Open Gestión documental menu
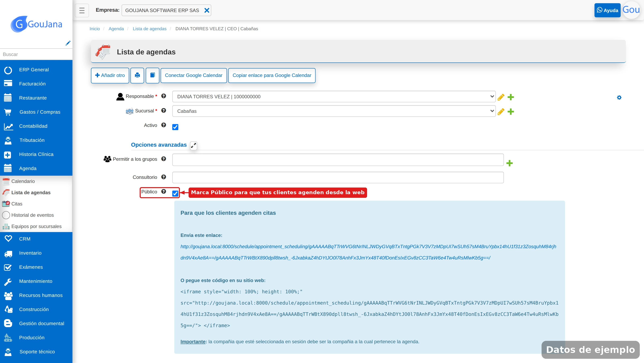The width and height of the screenshot is (644, 363). [36, 324]
